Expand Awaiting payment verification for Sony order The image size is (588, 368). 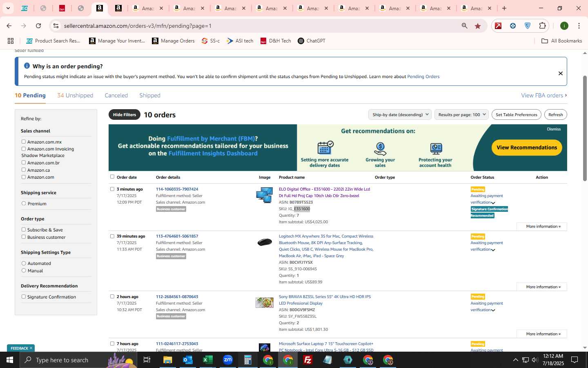click(493, 310)
